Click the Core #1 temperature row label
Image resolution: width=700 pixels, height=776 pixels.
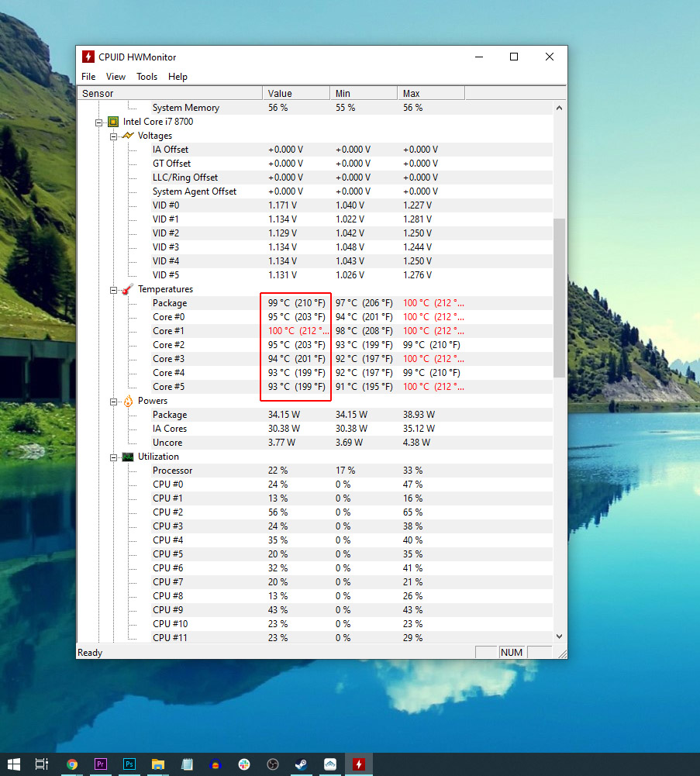[x=168, y=331]
